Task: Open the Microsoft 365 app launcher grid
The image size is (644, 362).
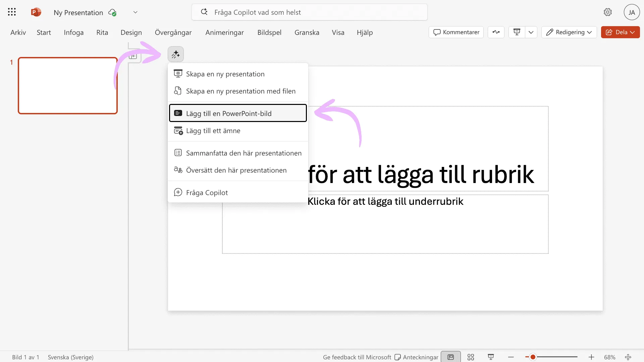Action: [x=12, y=12]
